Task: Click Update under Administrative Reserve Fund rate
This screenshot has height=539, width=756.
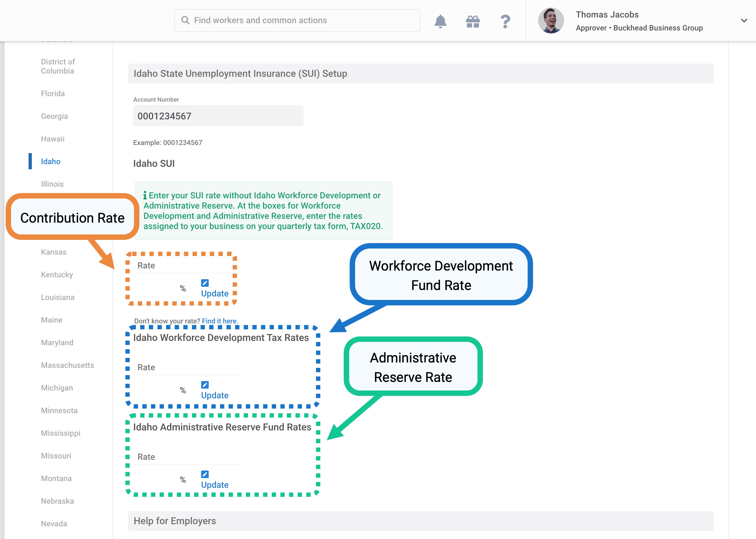Action: click(215, 485)
